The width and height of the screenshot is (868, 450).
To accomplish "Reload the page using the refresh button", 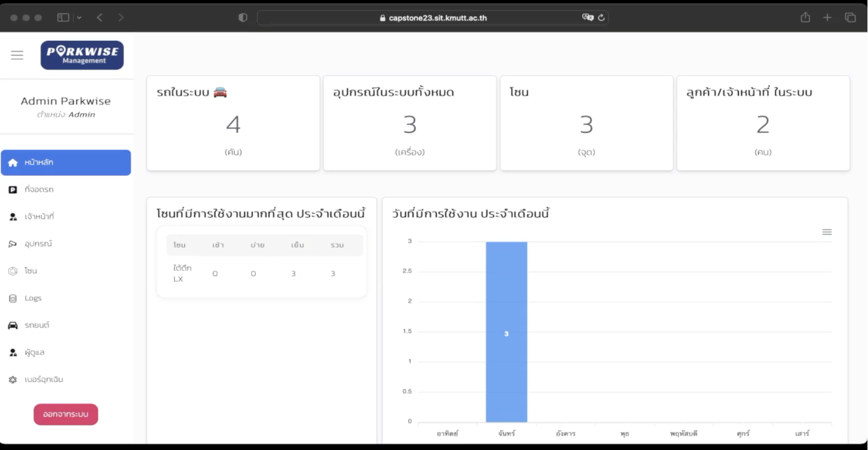I will pyautogui.click(x=601, y=18).
